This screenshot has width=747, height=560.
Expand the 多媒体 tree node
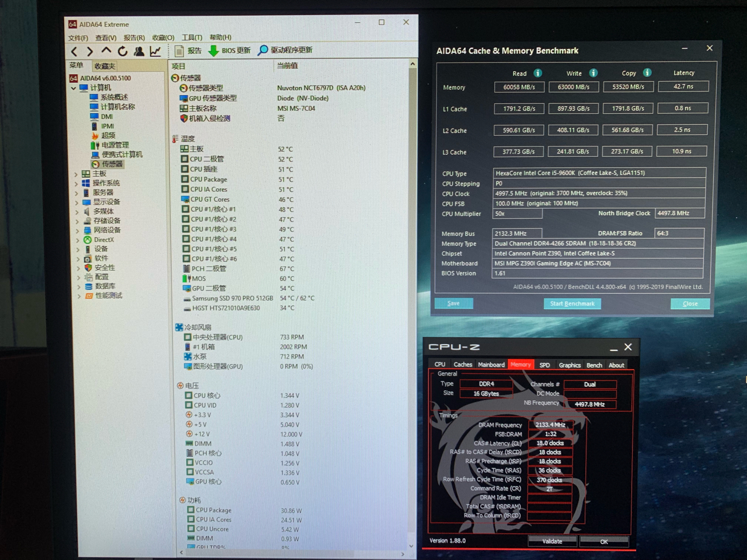click(x=77, y=212)
